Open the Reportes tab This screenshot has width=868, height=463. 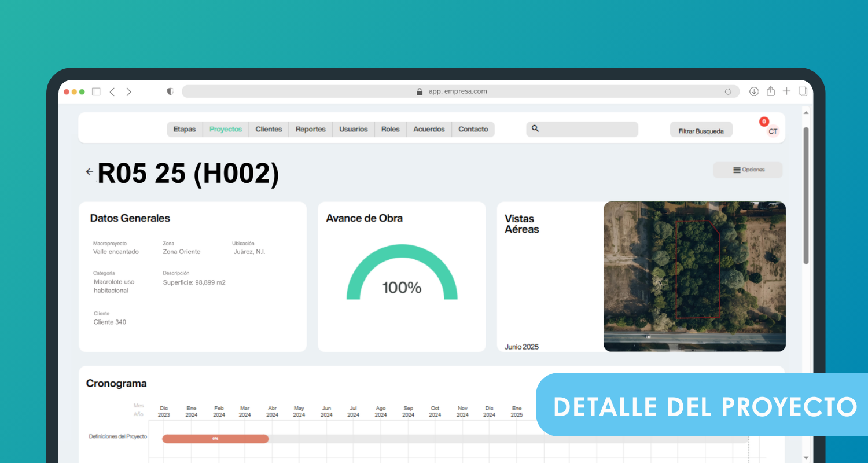point(310,129)
